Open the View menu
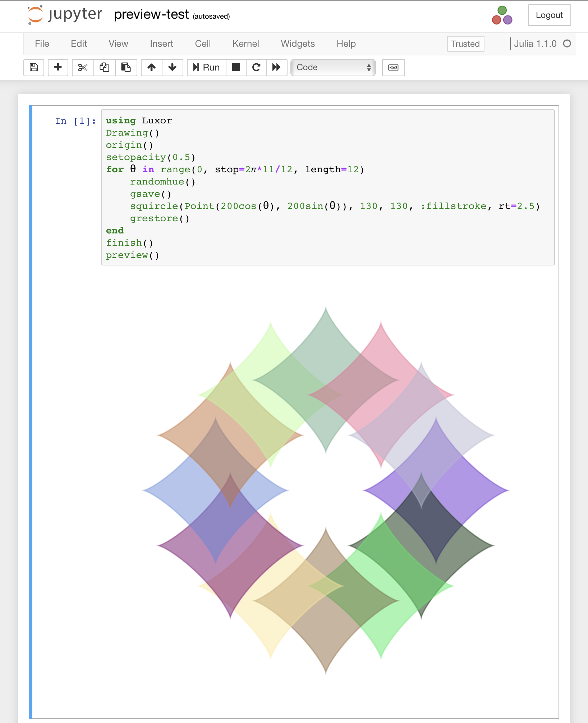Image resolution: width=588 pixels, height=723 pixels. point(118,44)
